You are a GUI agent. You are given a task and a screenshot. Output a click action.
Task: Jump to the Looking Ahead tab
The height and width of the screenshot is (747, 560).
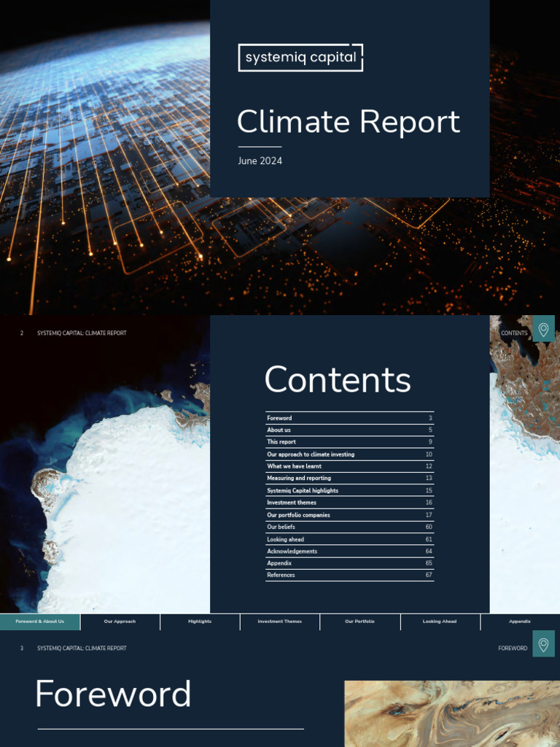click(x=440, y=622)
